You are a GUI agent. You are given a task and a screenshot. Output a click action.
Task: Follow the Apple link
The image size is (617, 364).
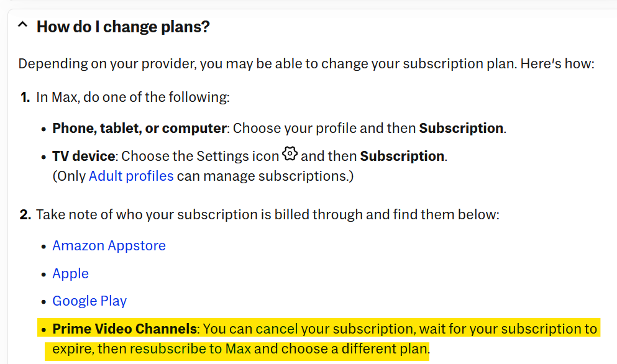pos(70,273)
